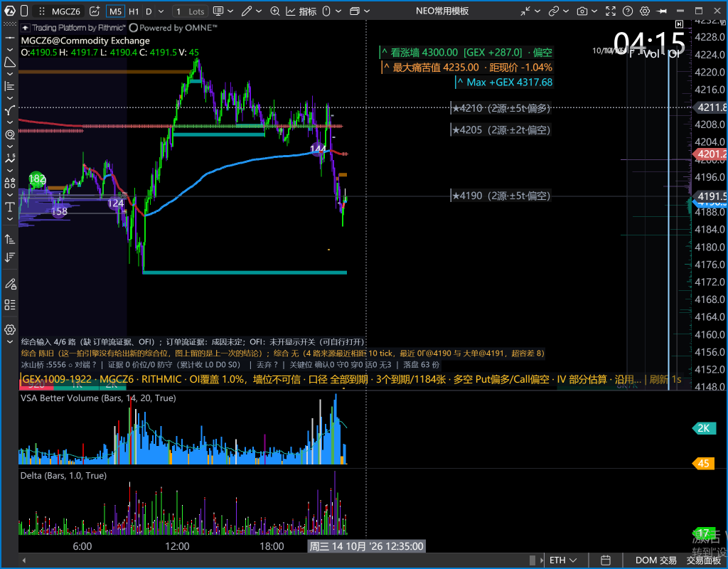Expand the camera screenshot dropdown
The height and width of the screenshot is (569, 728).
pyautogui.click(x=594, y=11)
